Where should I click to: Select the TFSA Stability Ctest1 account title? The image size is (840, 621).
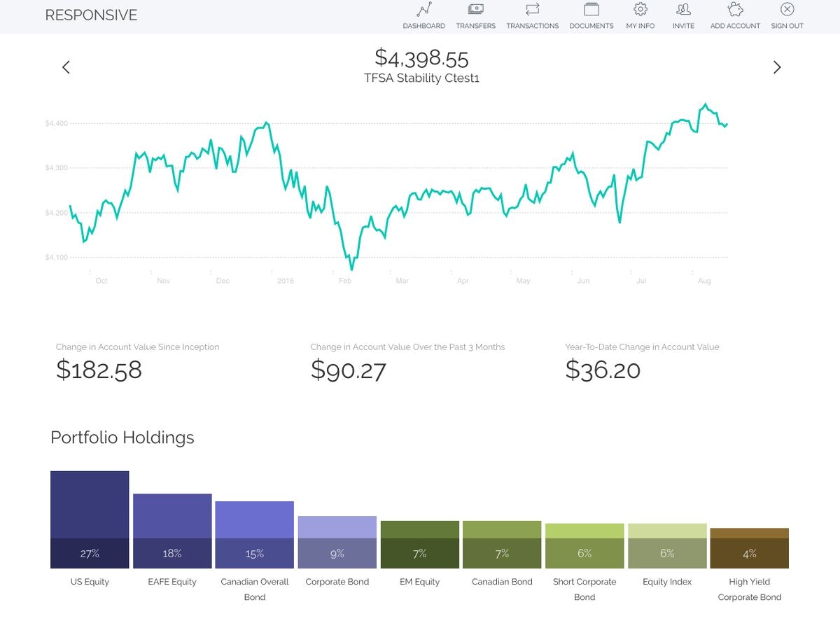pos(423,78)
